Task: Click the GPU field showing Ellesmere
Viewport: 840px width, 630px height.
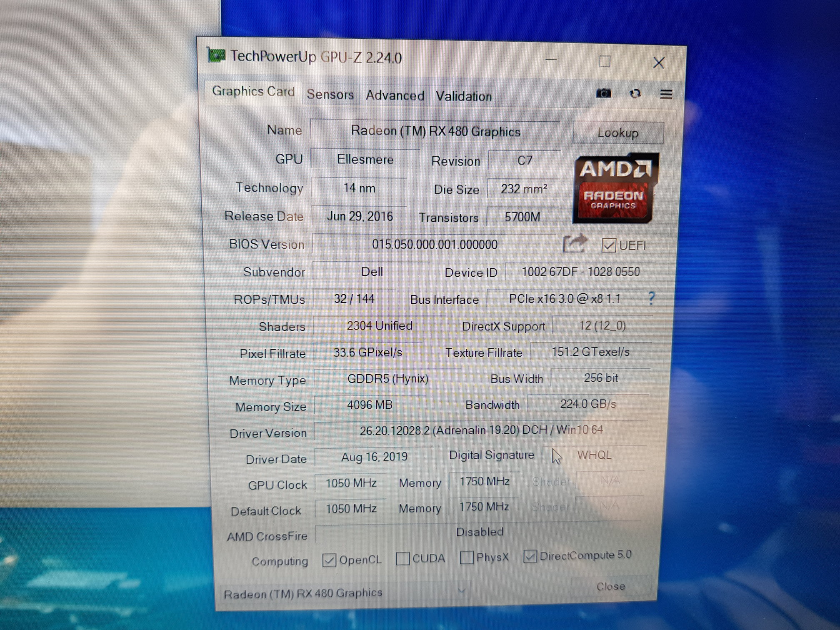Action: (365, 160)
